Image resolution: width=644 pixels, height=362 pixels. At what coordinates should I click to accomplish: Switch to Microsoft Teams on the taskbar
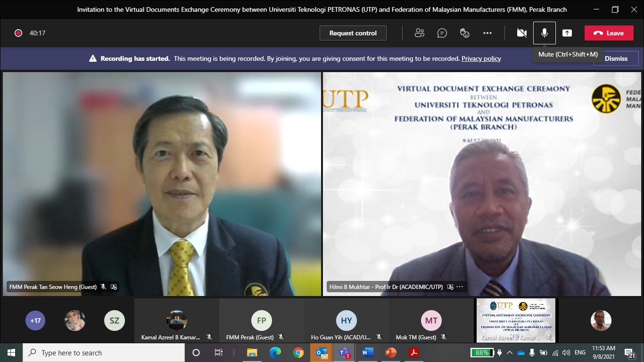pos(345,353)
